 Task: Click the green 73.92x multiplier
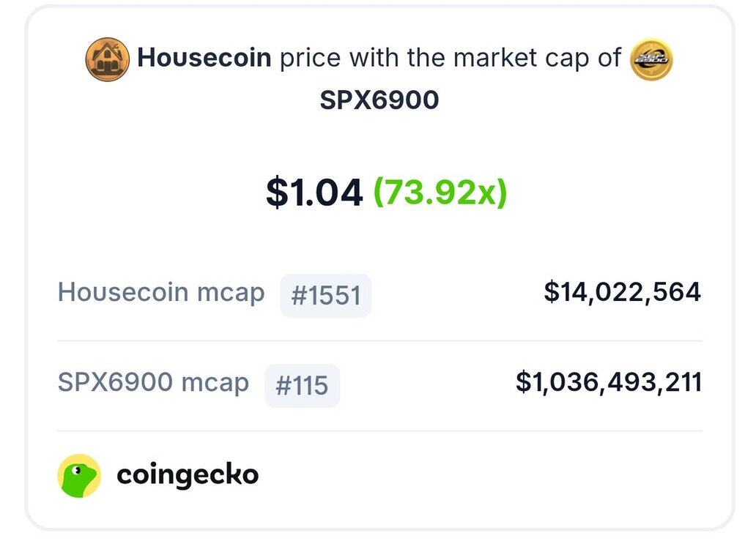(x=441, y=193)
